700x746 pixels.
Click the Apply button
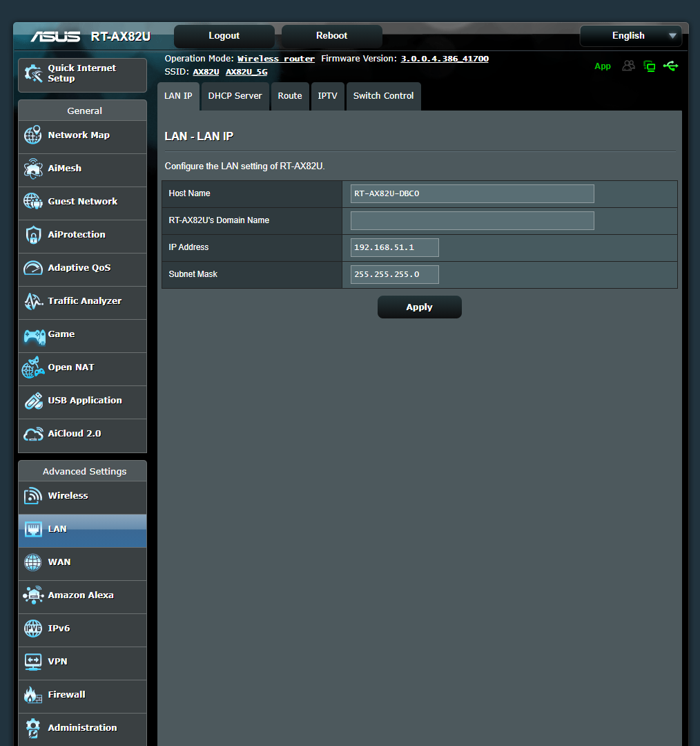pos(420,307)
